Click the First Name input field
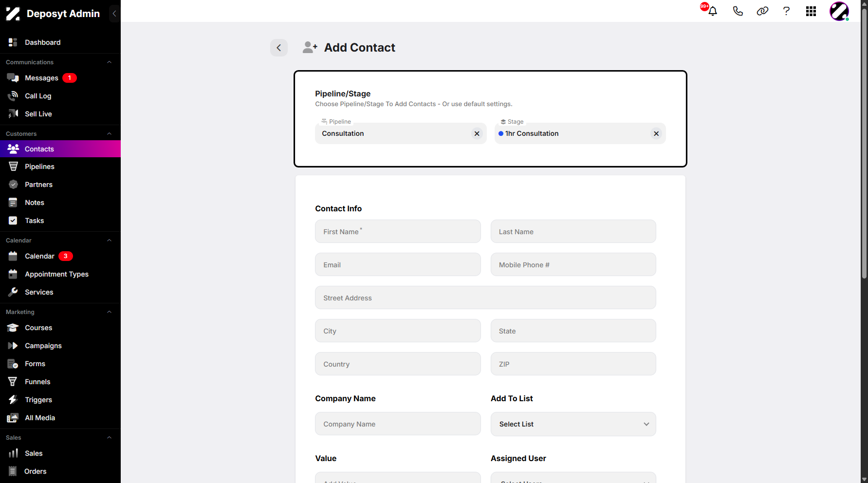 point(398,231)
